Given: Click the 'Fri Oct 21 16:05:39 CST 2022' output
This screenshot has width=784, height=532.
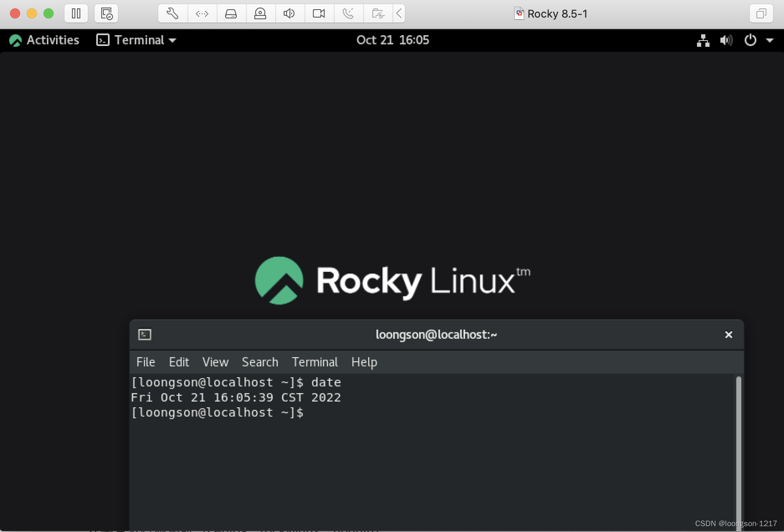Looking at the screenshot, I should click(x=236, y=397).
